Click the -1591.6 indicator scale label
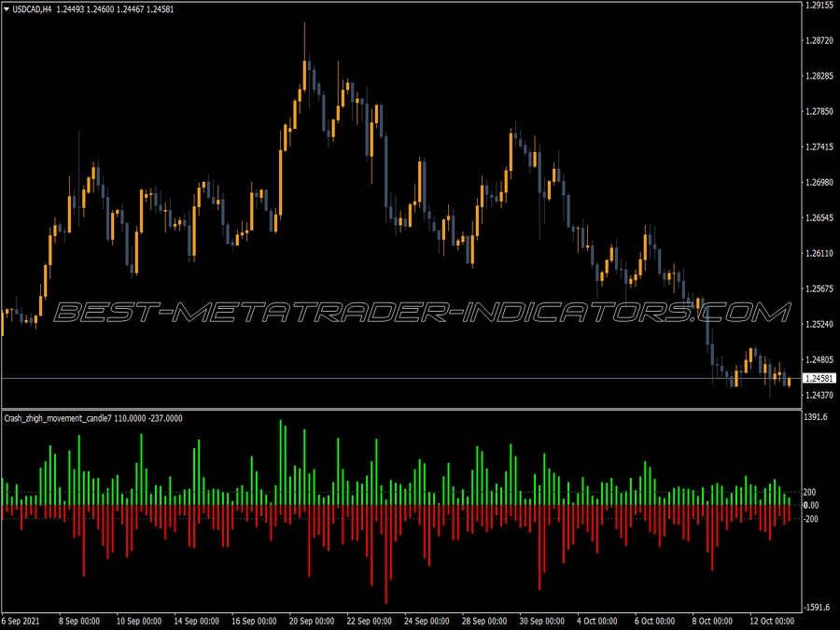Image resolution: width=840 pixels, height=630 pixels. [817, 608]
